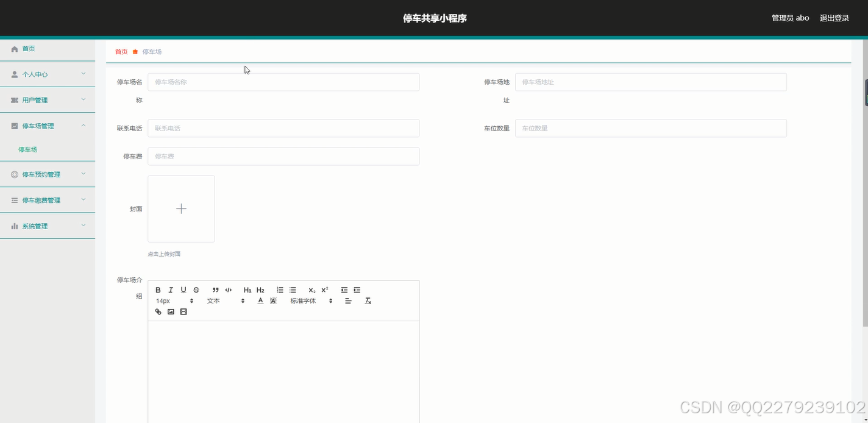Click 退出登录 in the top bar
This screenshot has width=868, height=423.
point(834,18)
